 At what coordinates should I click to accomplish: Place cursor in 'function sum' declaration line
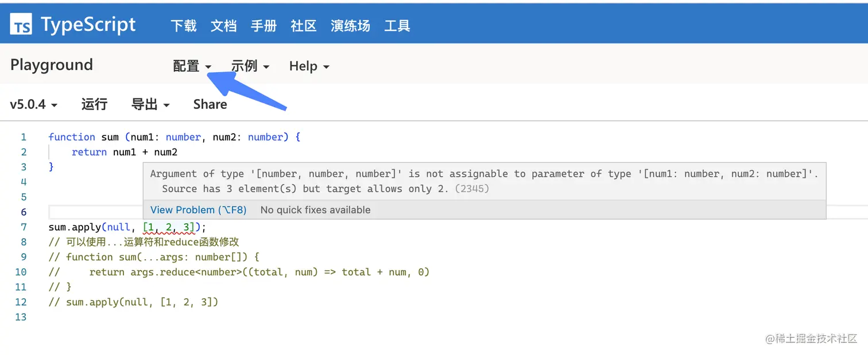coord(175,137)
